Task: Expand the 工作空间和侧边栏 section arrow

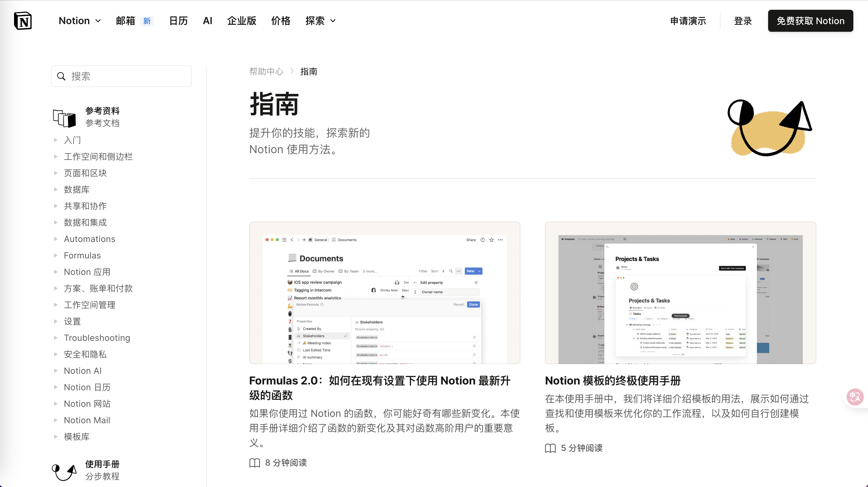Action: (x=56, y=157)
